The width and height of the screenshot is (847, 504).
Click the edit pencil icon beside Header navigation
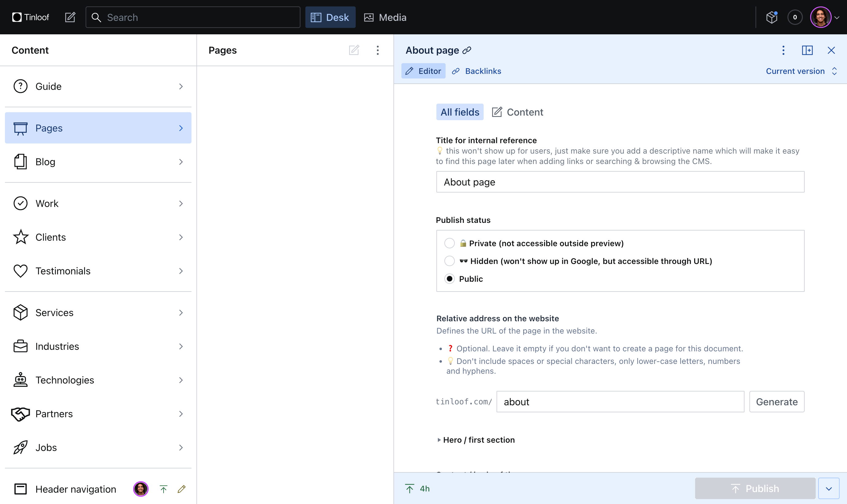coord(181,489)
